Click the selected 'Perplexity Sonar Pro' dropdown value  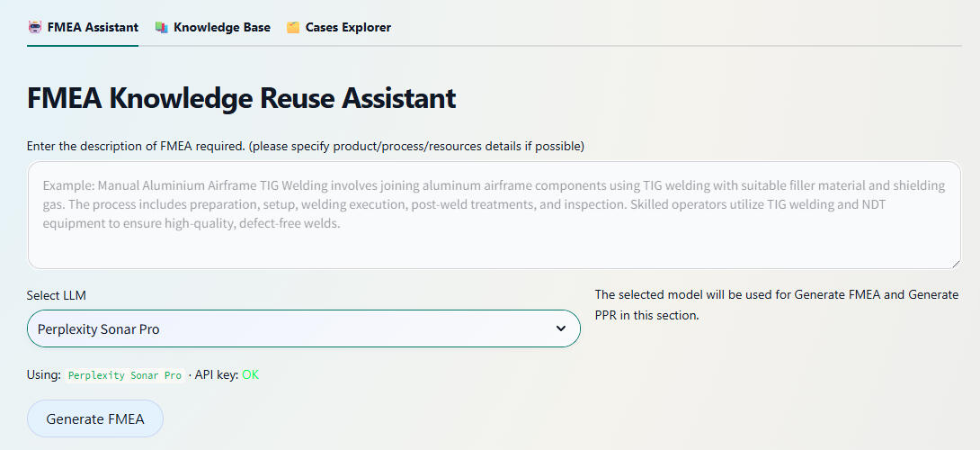pos(99,329)
